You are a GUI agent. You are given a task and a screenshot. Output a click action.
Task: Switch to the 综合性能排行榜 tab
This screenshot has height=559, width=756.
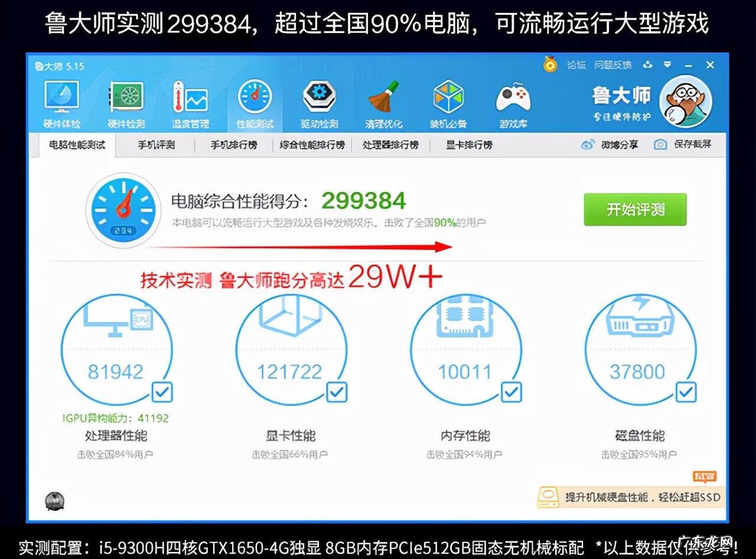point(312,145)
